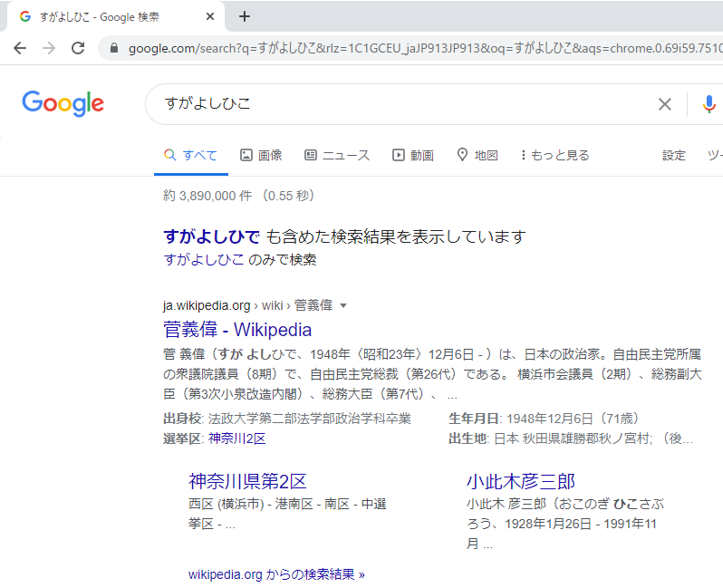Open 小此木彦三郎 sitelink
Viewport: 723px width, 588px height.
(521, 481)
